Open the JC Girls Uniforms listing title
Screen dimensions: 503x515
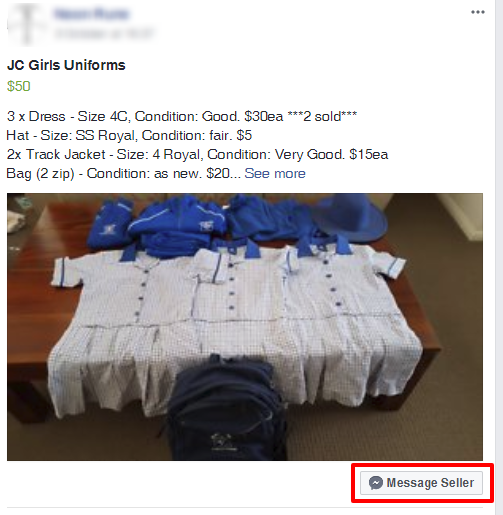(x=66, y=65)
